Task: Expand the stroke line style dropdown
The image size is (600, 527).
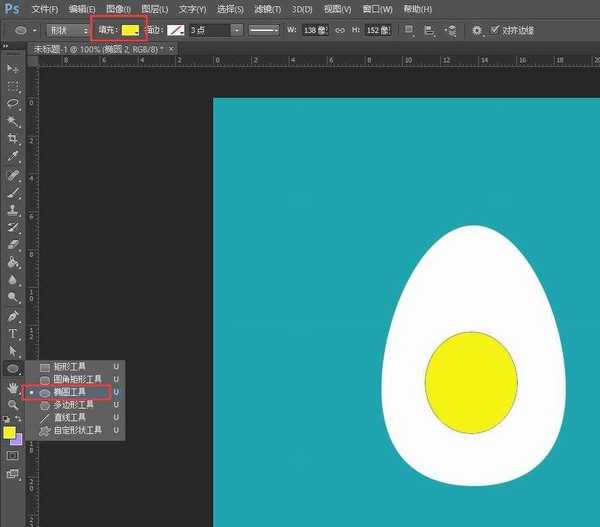Action: point(264,30)
